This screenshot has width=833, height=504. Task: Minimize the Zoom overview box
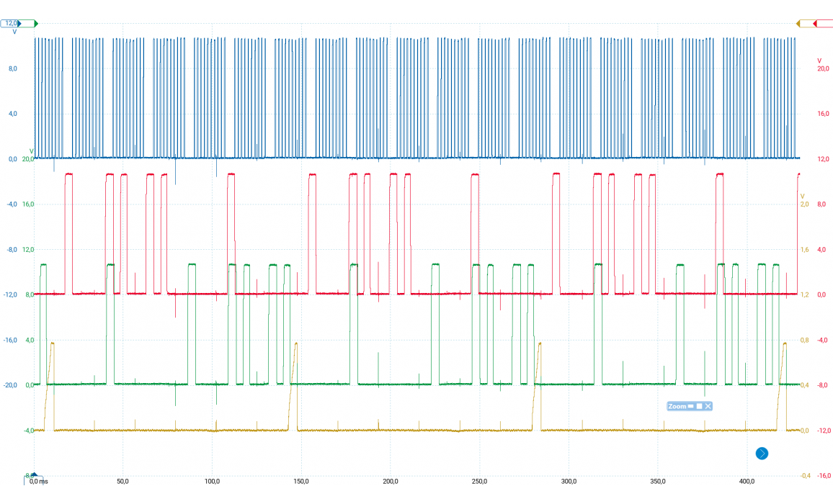coord(690,407)
